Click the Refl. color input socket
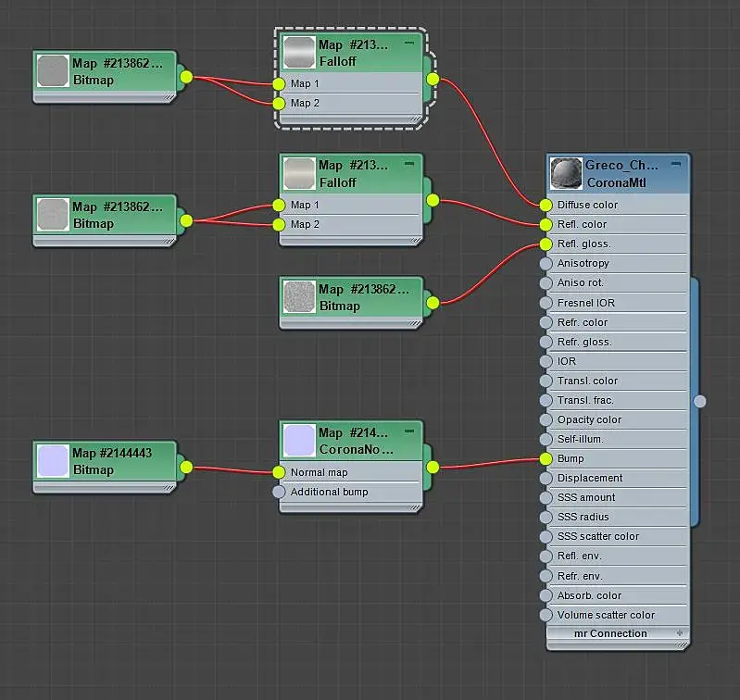This screenshot has height=700, width=740. [x=546, y=224]
